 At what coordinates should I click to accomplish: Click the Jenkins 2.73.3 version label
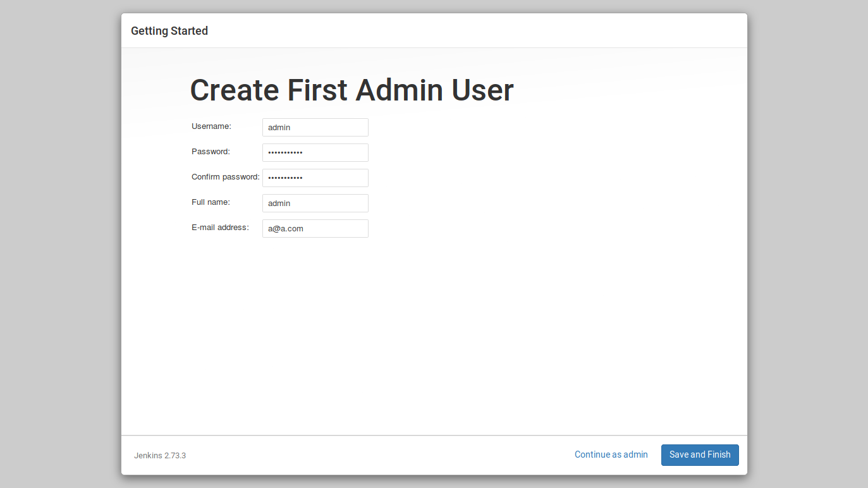(x=160, y=455)
